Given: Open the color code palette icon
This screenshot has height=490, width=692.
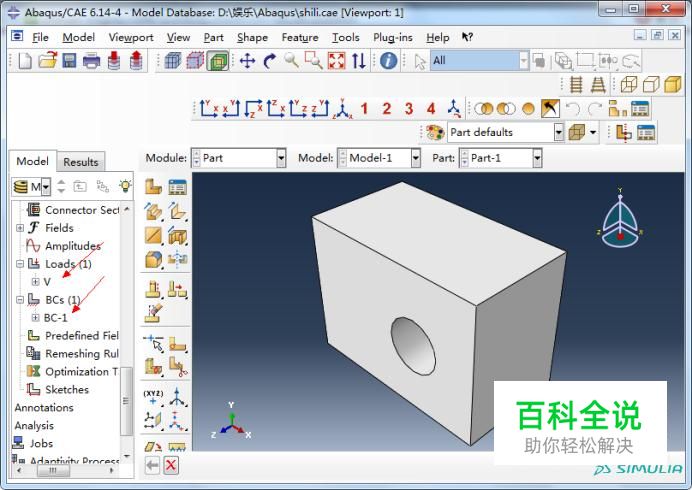Looking at the screenshot, I should (435, 132).
